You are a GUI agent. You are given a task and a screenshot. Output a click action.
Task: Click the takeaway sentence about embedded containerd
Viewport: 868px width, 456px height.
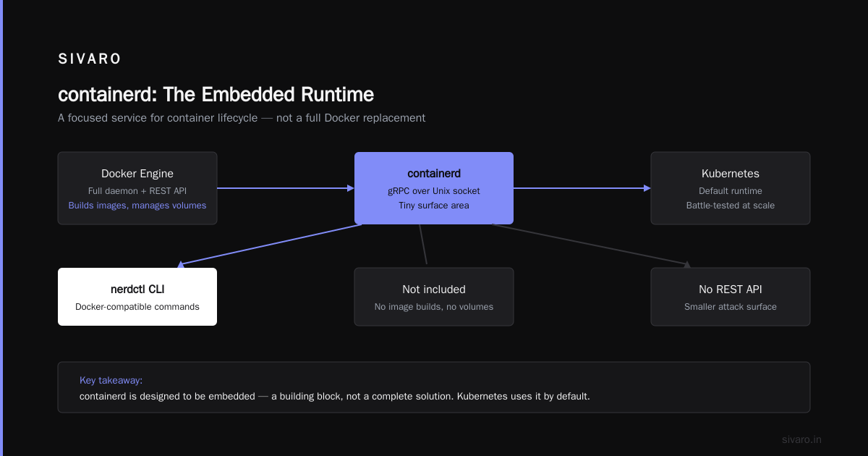(335, 397)
